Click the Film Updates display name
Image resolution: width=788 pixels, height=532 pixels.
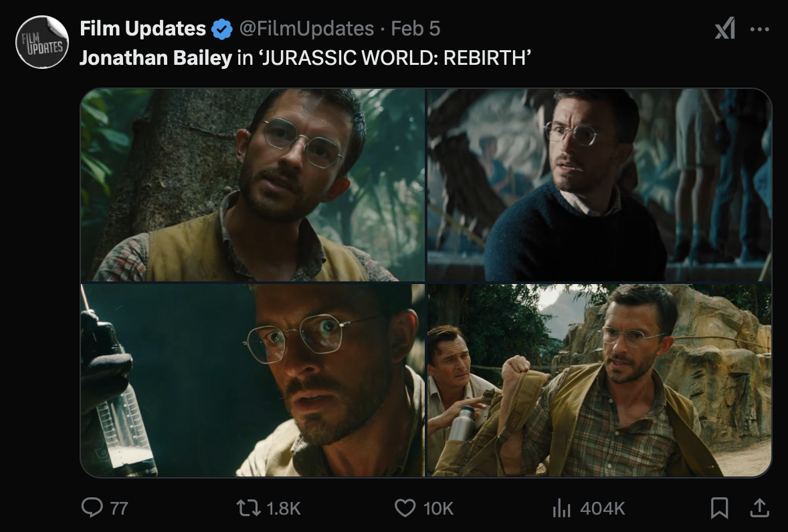tap(142, 29)
